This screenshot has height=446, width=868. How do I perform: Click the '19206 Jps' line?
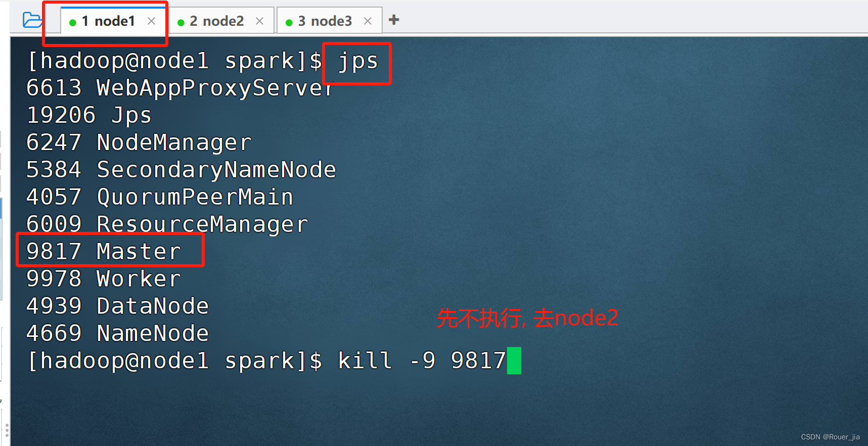click(89, 115)
